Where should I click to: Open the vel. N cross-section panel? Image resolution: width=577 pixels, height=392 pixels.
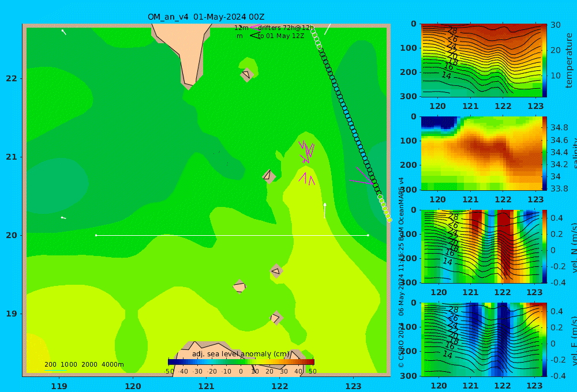point(481,246)
